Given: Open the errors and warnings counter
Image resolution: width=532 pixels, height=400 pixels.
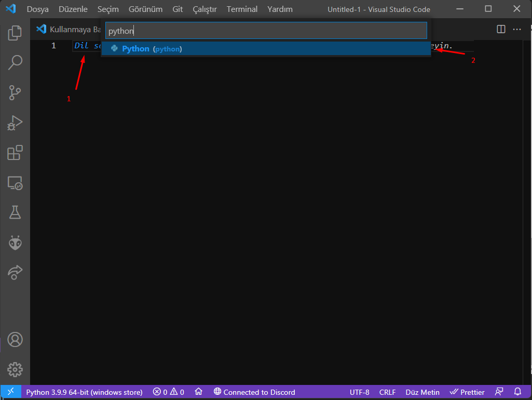Looking at the screenshot, I should 169,392.
